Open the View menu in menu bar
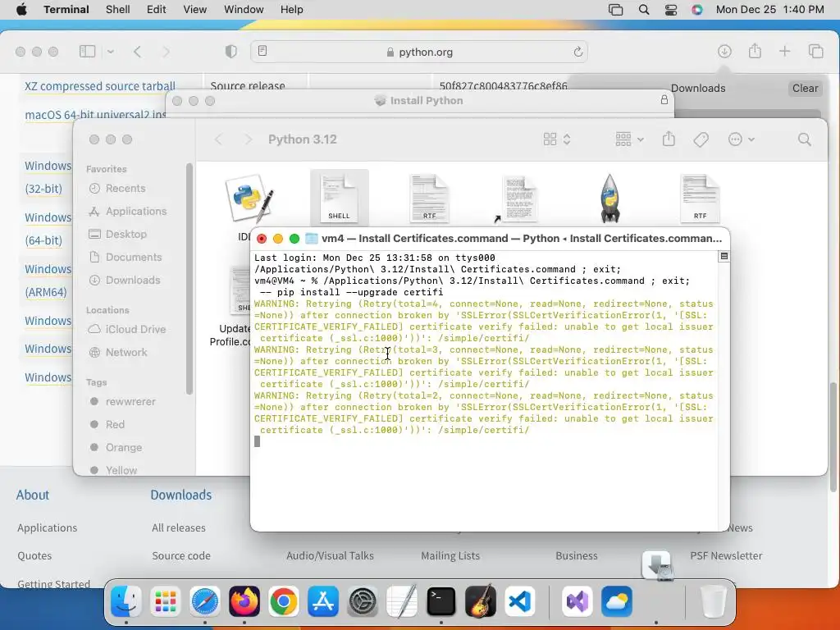840x630 pixels. (x=195, y=9)
